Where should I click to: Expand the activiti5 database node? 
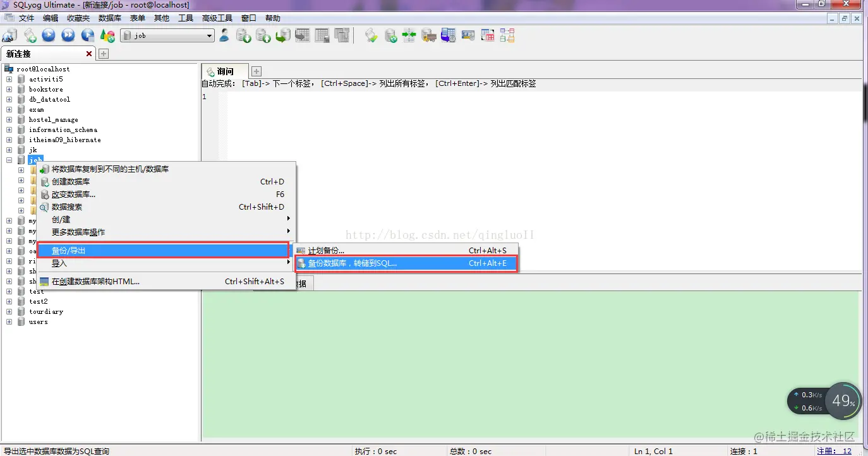point(9,79)
